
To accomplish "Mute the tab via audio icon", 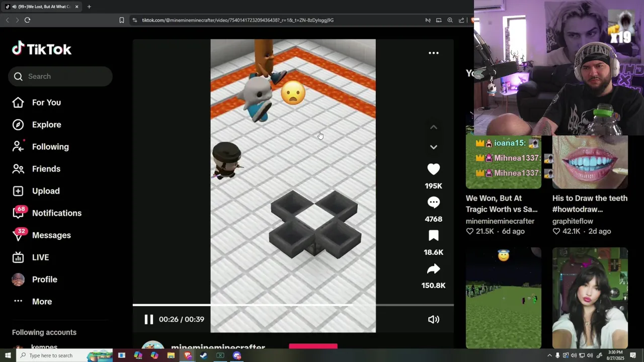I will coord(15,7).
